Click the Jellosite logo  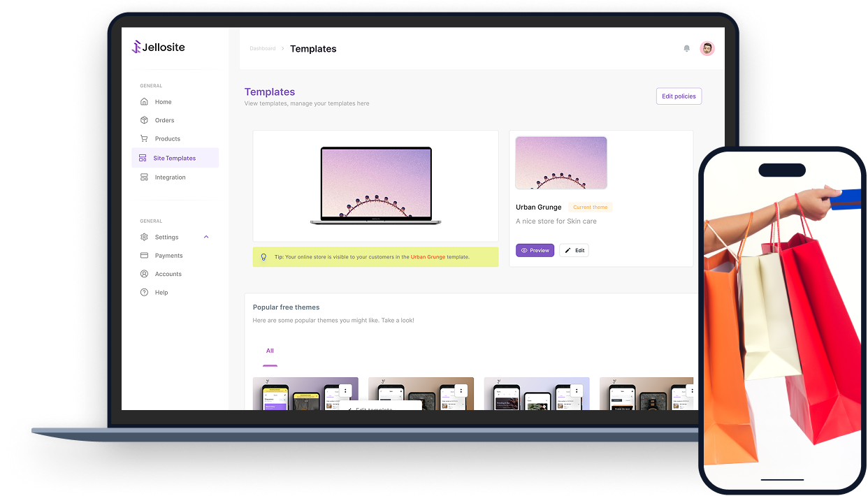point(159,48)
